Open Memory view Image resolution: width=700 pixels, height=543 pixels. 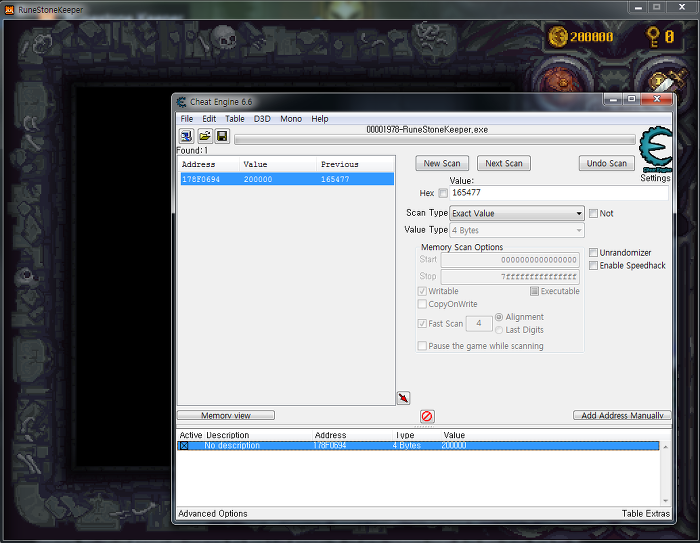pyautogui.click(x=226, y=416)
